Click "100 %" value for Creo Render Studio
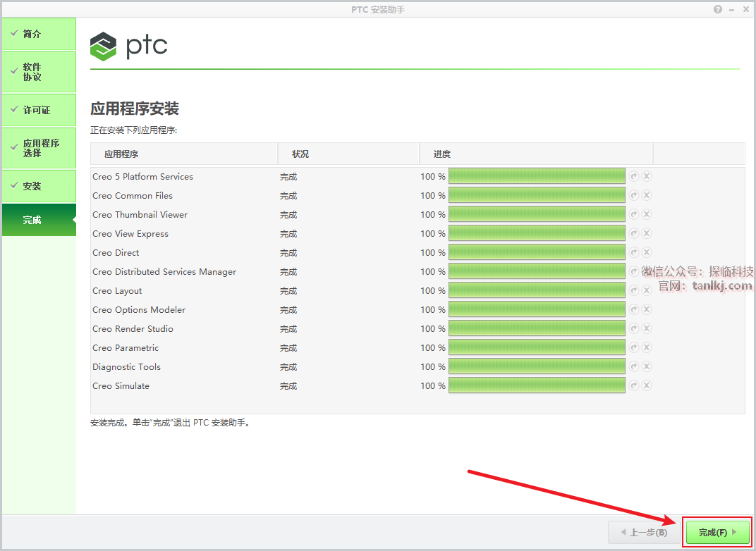 coord(433,329)
